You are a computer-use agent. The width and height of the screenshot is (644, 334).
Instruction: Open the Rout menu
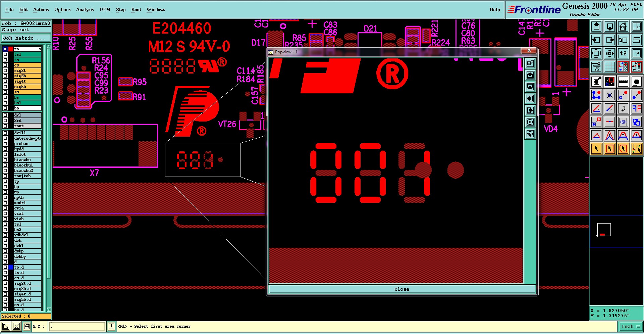[x=136, y=9]
